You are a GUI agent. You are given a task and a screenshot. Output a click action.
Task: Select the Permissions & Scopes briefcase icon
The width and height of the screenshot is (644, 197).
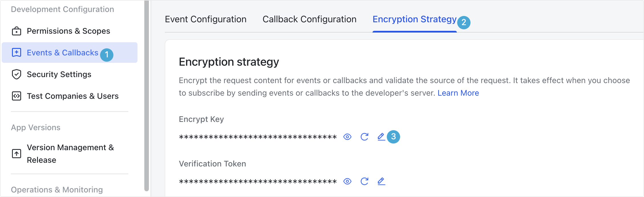click(17, 31)
